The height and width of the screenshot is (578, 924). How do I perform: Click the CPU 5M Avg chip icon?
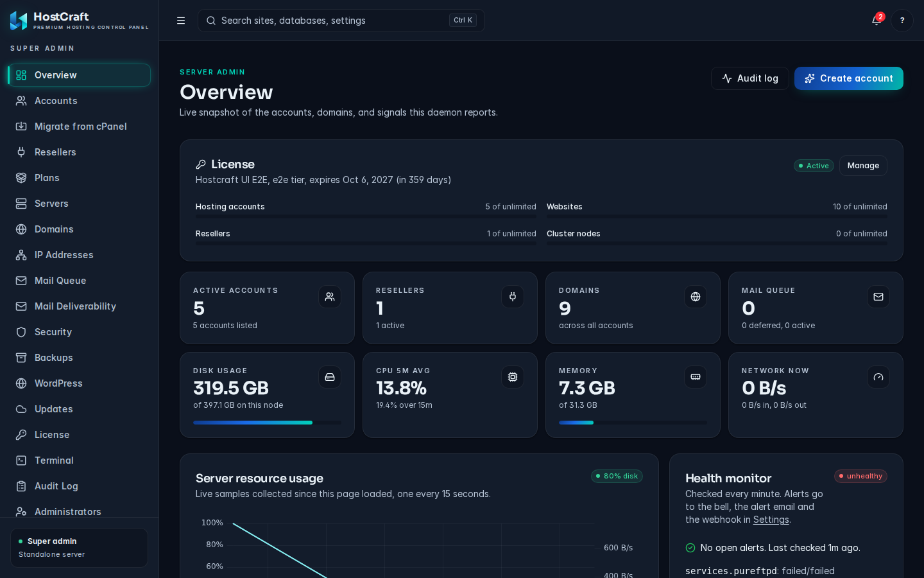coord(513,377)
